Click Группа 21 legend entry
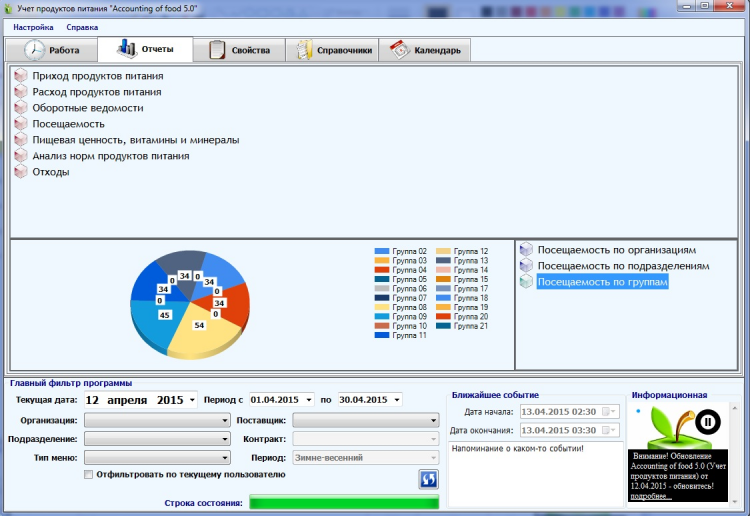The height and width of the screenshot is (516, 750). pos(462,326)
